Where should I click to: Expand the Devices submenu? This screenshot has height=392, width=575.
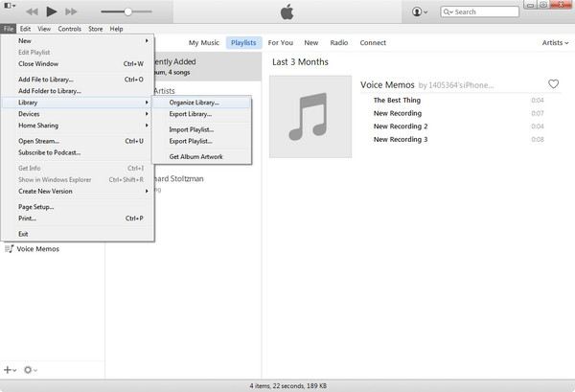click(x=78, y=114)
